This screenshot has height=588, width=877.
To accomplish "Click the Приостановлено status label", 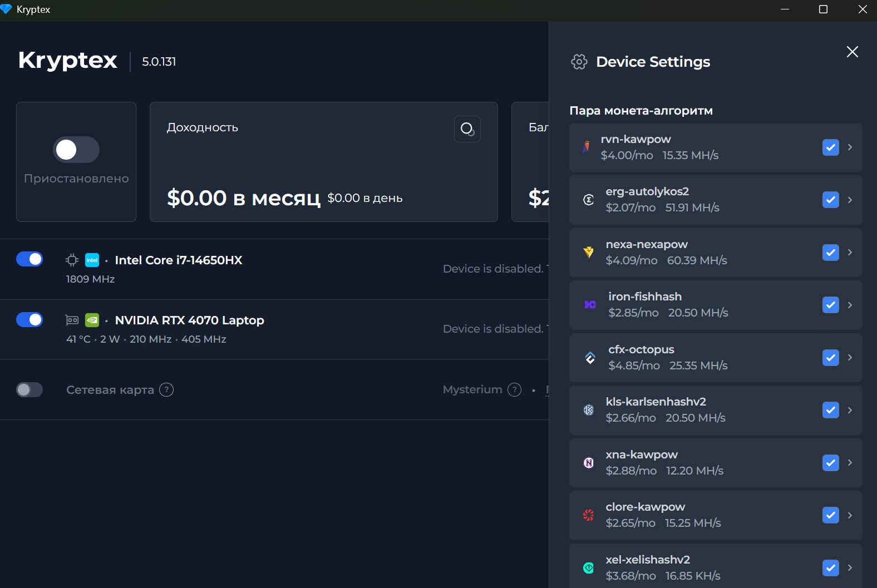I will click(76, 179).
